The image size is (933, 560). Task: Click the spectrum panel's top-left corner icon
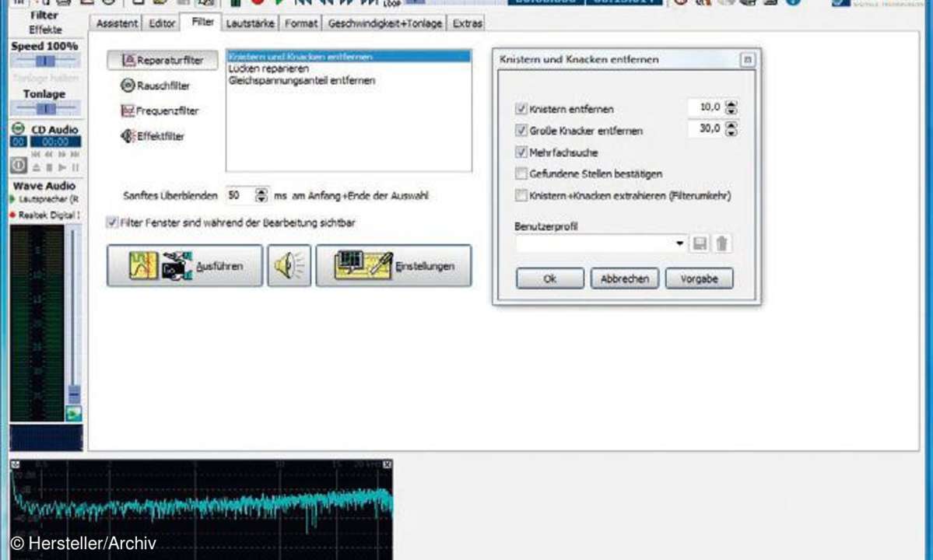pos(15,464)
